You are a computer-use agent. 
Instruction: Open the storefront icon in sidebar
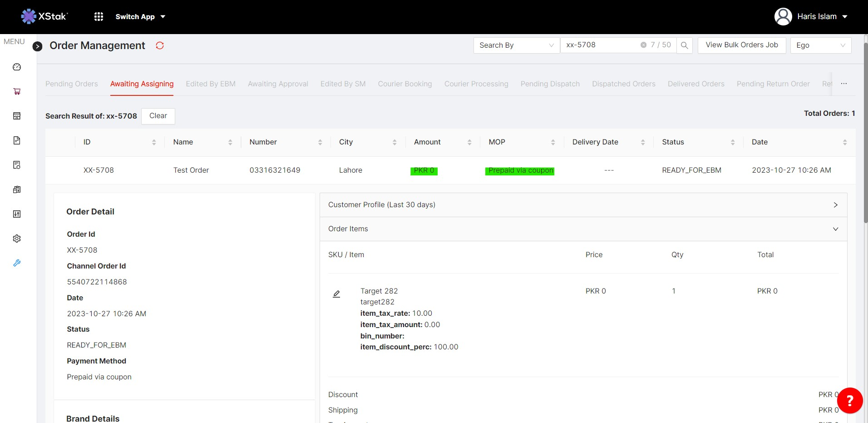(17, 116)
